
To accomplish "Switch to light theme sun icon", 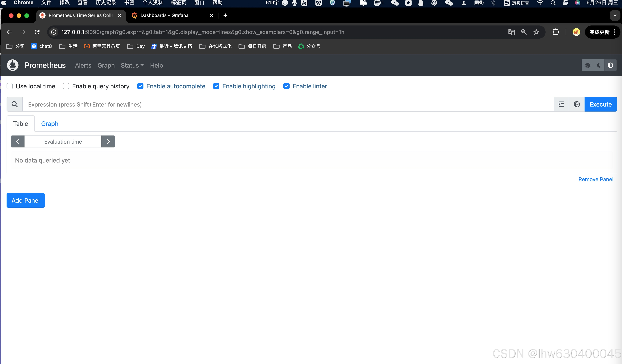I will point(588,65).
